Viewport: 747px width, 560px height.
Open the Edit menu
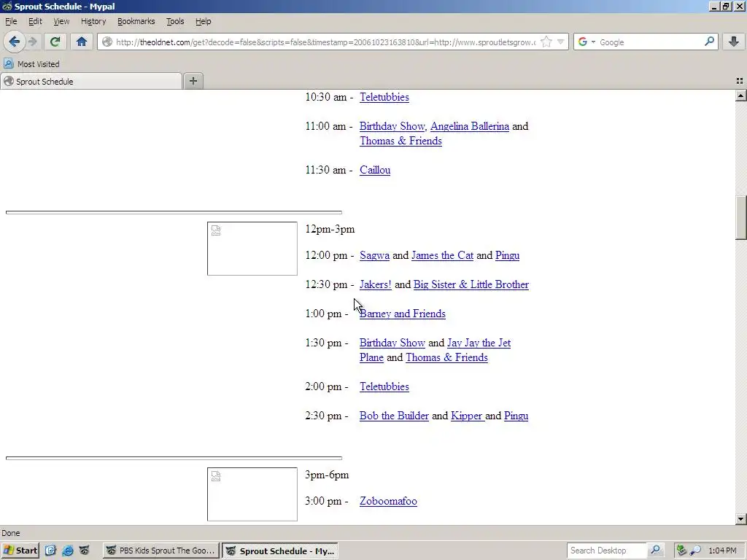[x=35, y=21]
